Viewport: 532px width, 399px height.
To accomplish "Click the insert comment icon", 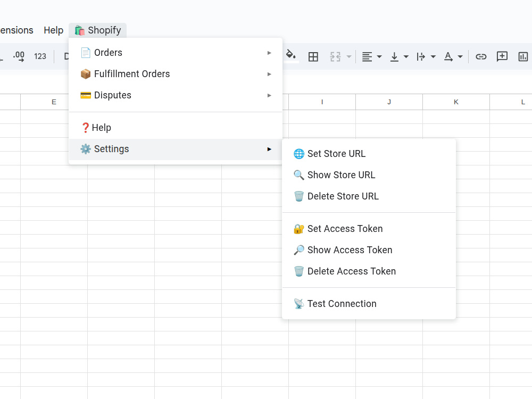I will tap(502, 56).
